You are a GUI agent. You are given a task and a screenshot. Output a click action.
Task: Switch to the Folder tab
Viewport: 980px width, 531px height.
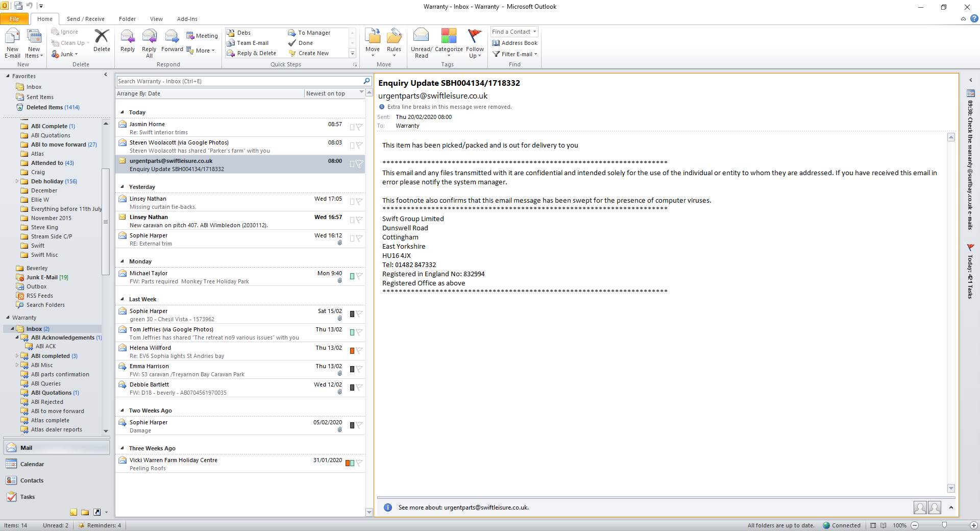point(127,19)
